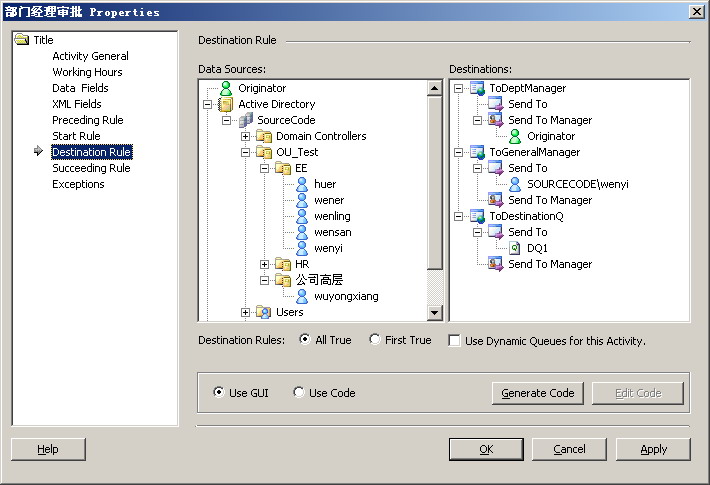Image resolution: width=710 pixels, height=485 pixels.
Task: Click the Users container icon
Action: tap(264, 312)
